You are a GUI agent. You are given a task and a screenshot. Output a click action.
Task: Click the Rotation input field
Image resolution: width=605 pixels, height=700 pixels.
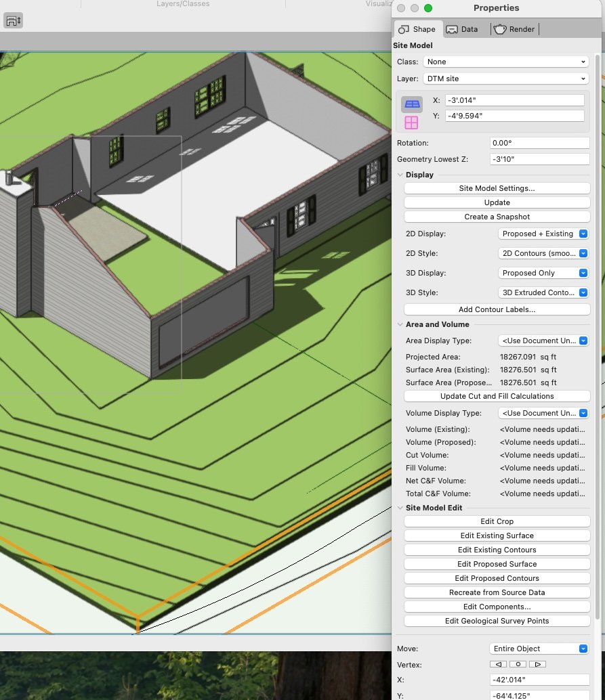[539, 143]
